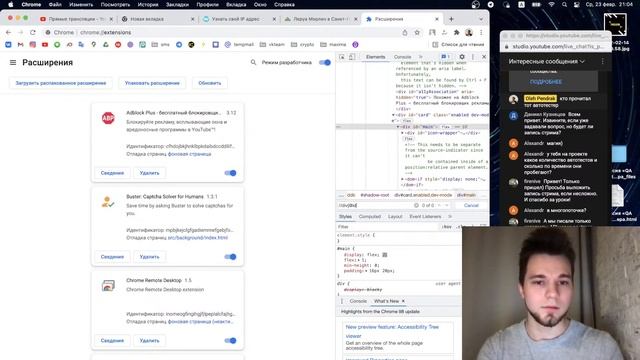
Task: Open AdBlock Plus background page link
Action: click(189, 154)
